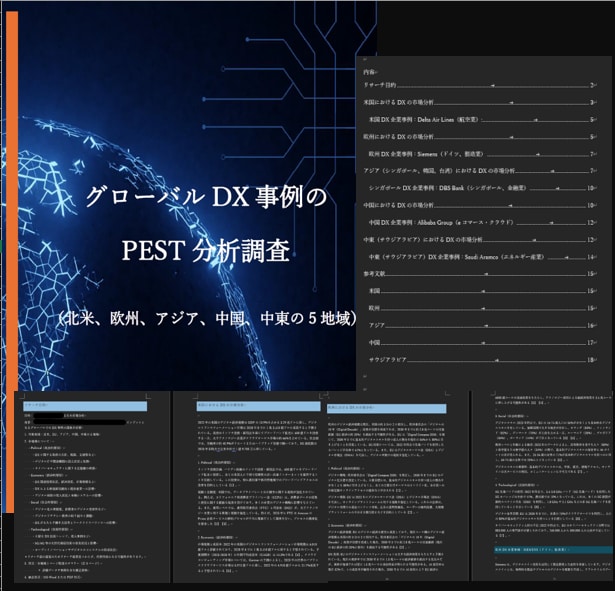Screen dimensions: 615x591
Task: Open the 欧州におけるDXの市場分析 contents entry
Action: click(x=479, y=137)
